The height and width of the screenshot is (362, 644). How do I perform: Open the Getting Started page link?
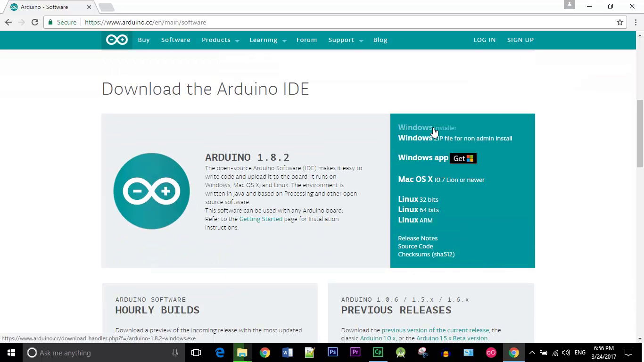click(261, 219)
